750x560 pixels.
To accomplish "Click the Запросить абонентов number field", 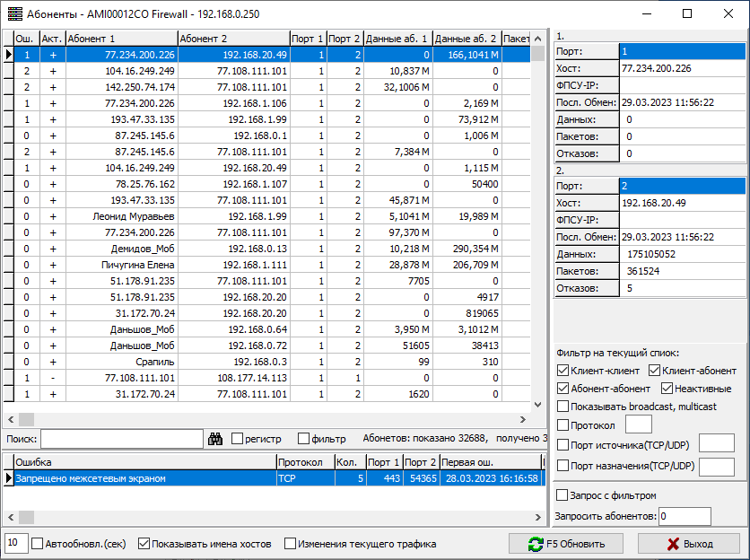I will (x=685, y=516).
